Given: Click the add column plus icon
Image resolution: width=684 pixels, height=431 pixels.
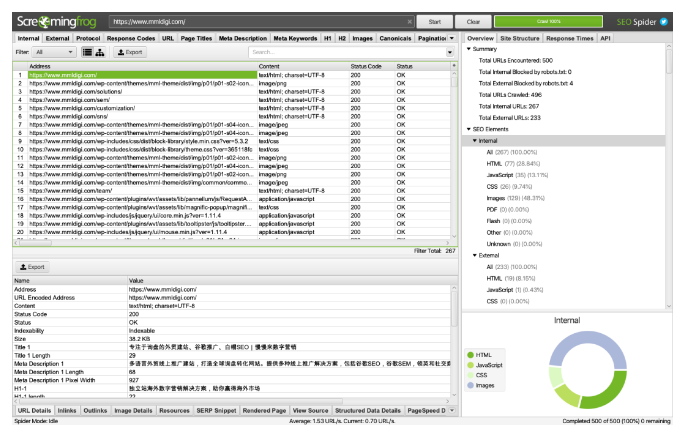Looking at the screenshot, I should point(454,66).
